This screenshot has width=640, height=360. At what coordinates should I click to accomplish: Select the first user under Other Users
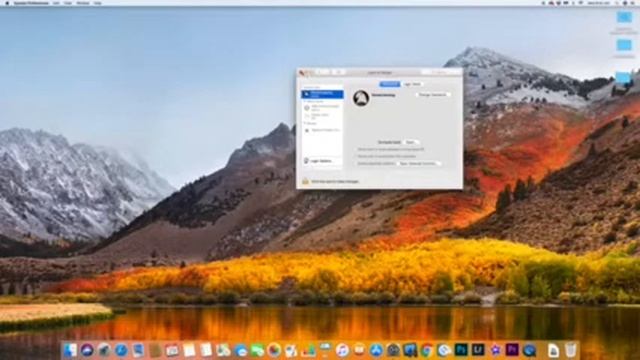pos(322,108)
